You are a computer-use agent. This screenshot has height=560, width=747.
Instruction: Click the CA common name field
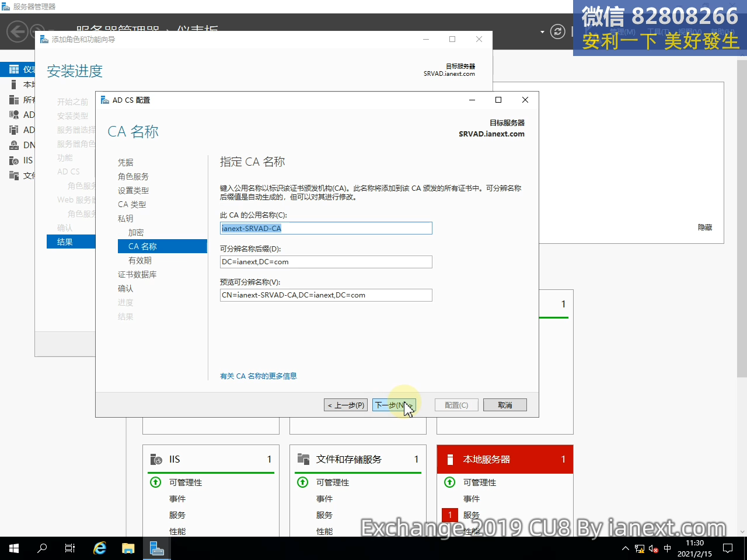(x=326, y=228)
